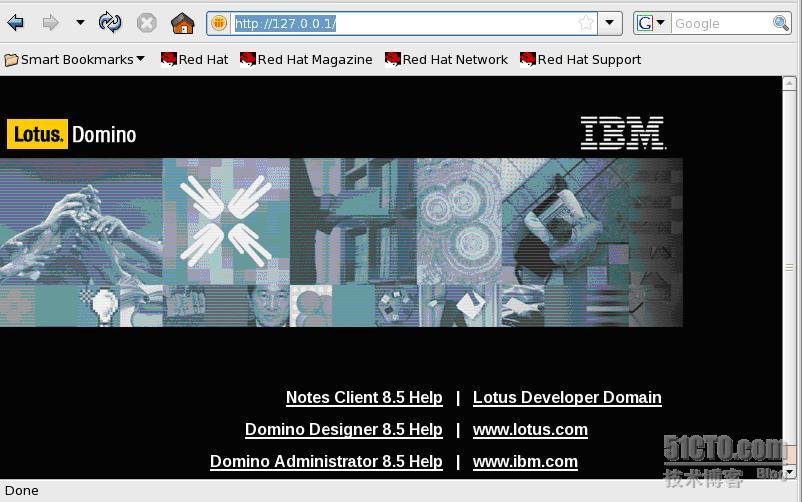Open the Red Hat Support bookmark
Screen dimensions: 802x502
pyautogui.click(x=581, y=59)
